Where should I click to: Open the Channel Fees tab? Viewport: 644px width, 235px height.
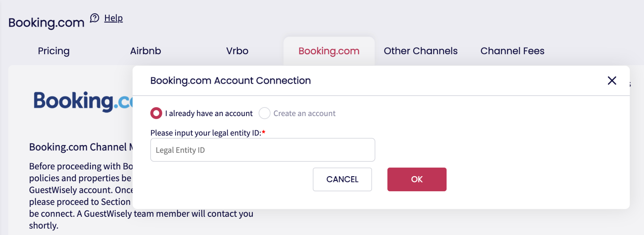pos(512,51)
